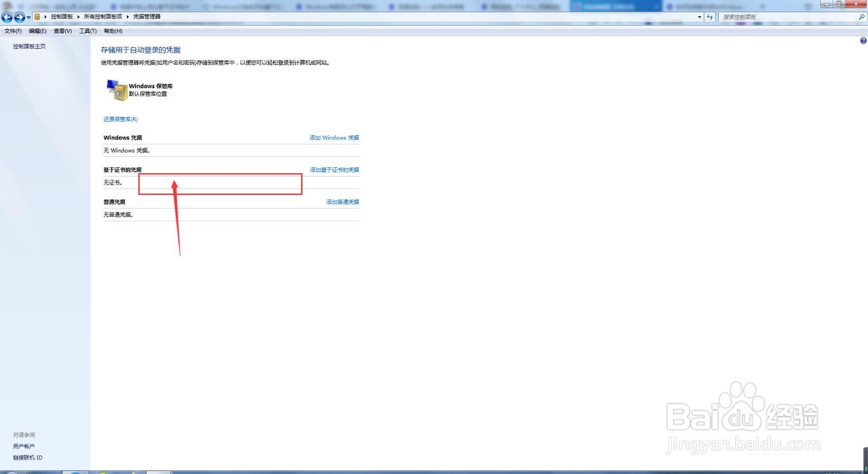Go forward with the blue forward arrow
Screen dimensions: 868x474
pos(20,17)
